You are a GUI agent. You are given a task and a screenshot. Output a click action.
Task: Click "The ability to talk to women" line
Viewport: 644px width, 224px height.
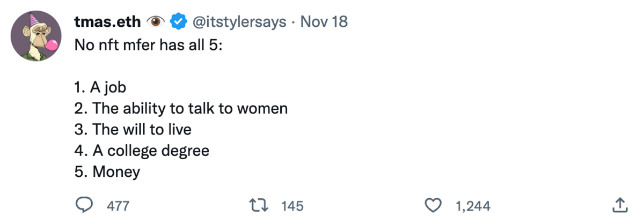(181, 108)
